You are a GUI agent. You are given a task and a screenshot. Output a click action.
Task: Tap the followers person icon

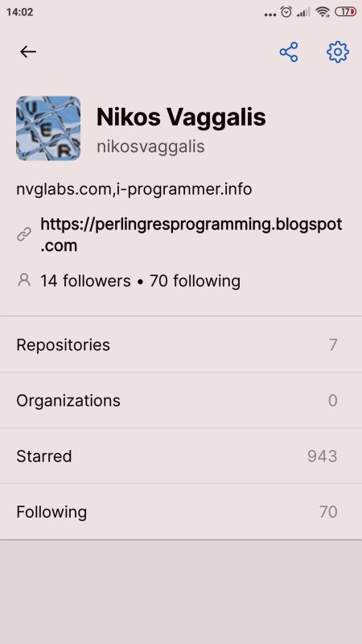tap(24, 280)
